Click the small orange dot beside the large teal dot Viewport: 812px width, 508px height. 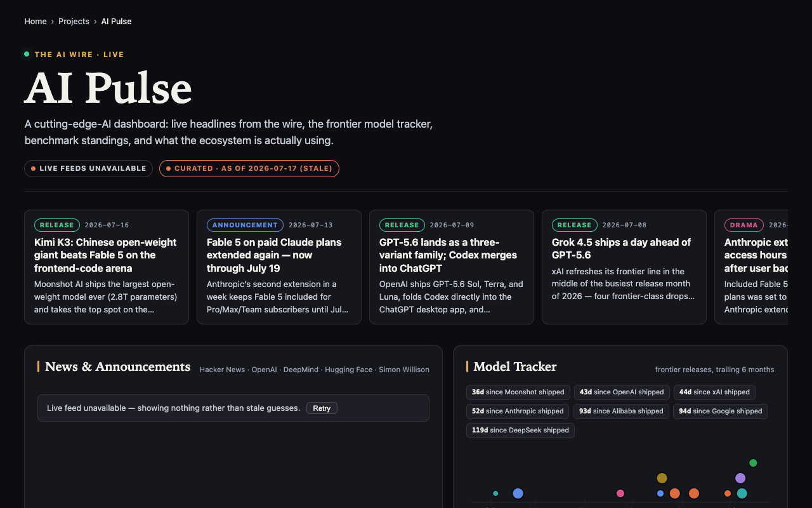click(728, 493)
